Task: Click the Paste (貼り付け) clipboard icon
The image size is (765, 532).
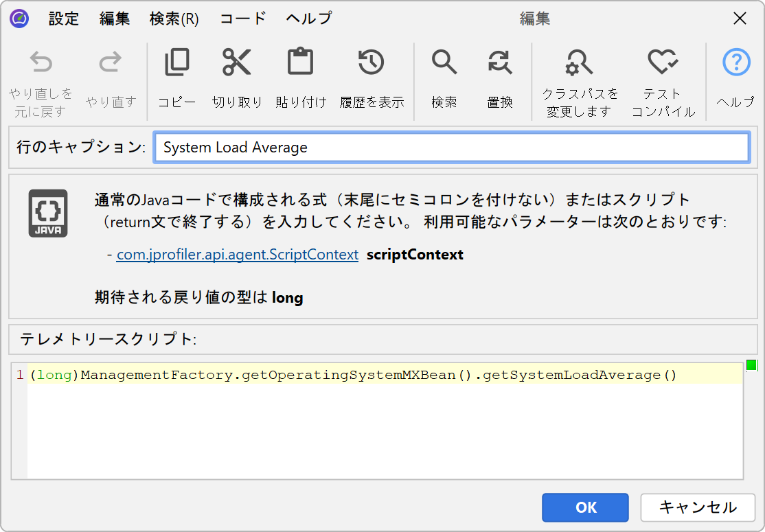Action: (300, 63)
